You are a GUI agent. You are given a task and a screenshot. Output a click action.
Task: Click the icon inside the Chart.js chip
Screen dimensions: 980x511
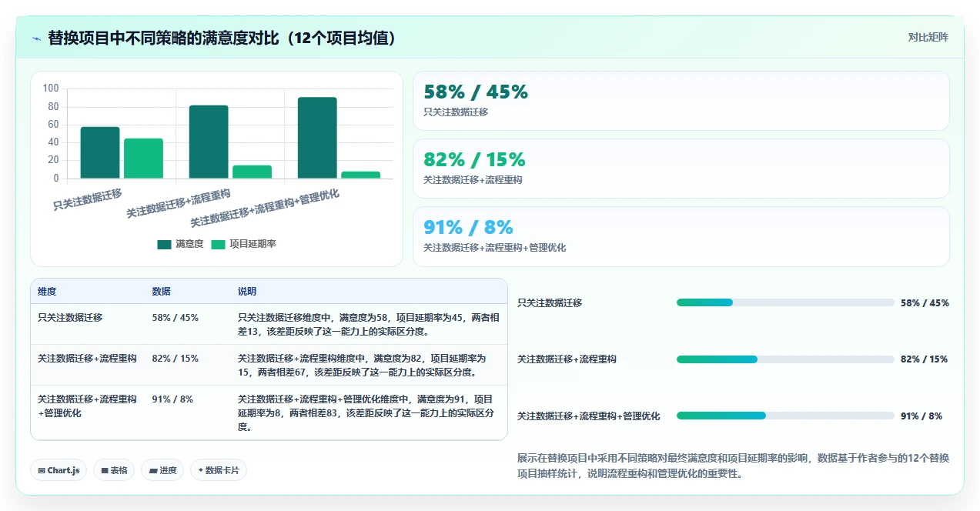tap(41, 470)
